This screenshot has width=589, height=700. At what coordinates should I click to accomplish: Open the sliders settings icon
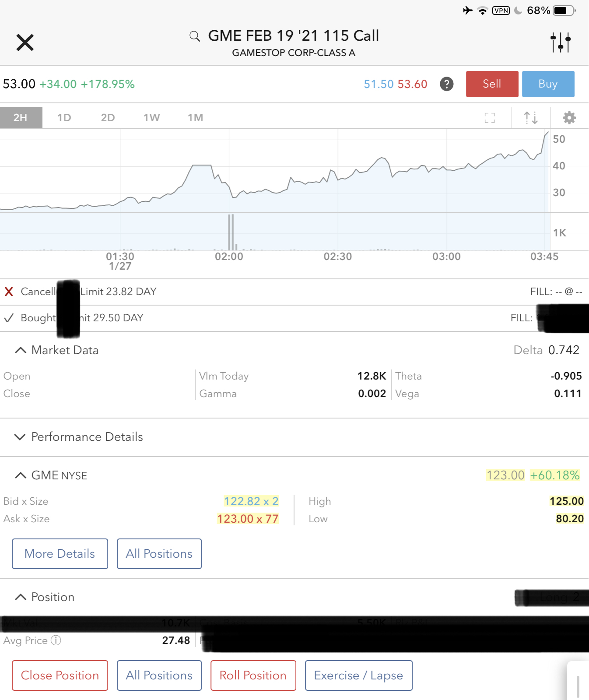point(560,42)
